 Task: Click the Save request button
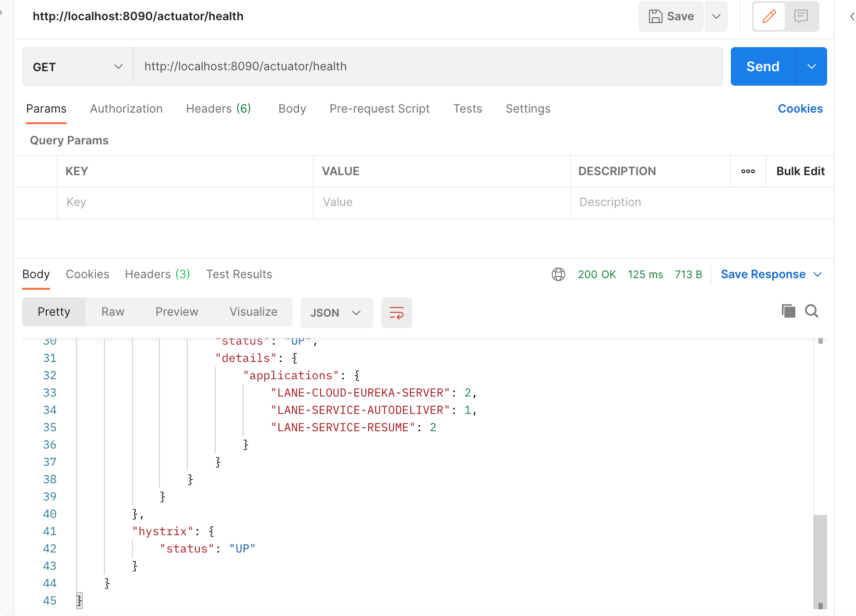(x=671, y=16)
